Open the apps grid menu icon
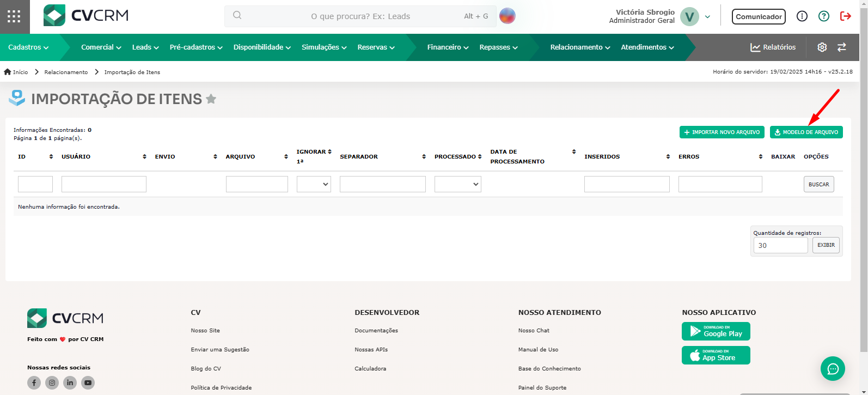This screenshot has height=395, width=868. [14, 16]
